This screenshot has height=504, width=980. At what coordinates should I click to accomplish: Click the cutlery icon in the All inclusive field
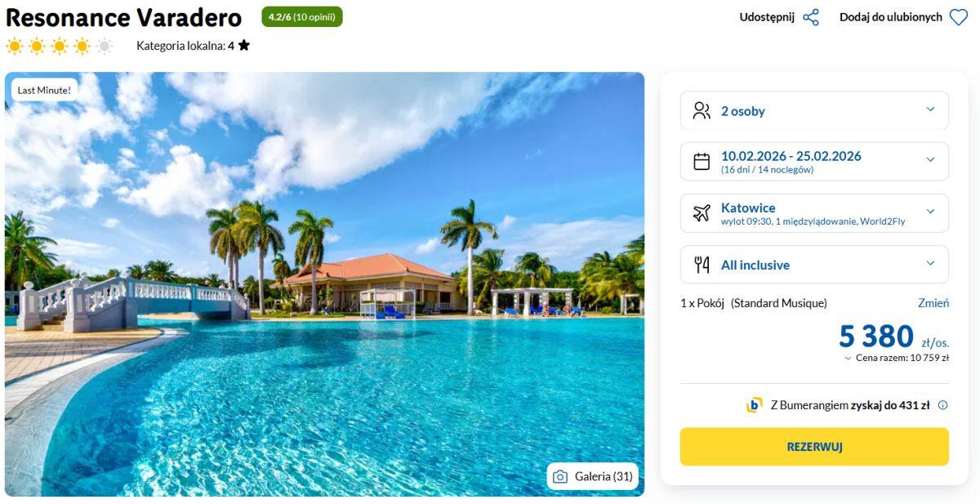(x=702, y=265)
